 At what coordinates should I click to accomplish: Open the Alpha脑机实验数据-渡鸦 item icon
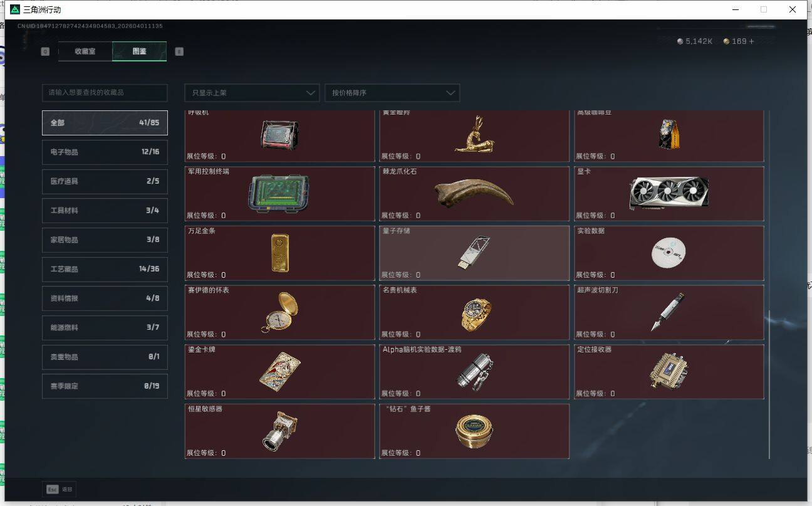[x=474, y=371]
